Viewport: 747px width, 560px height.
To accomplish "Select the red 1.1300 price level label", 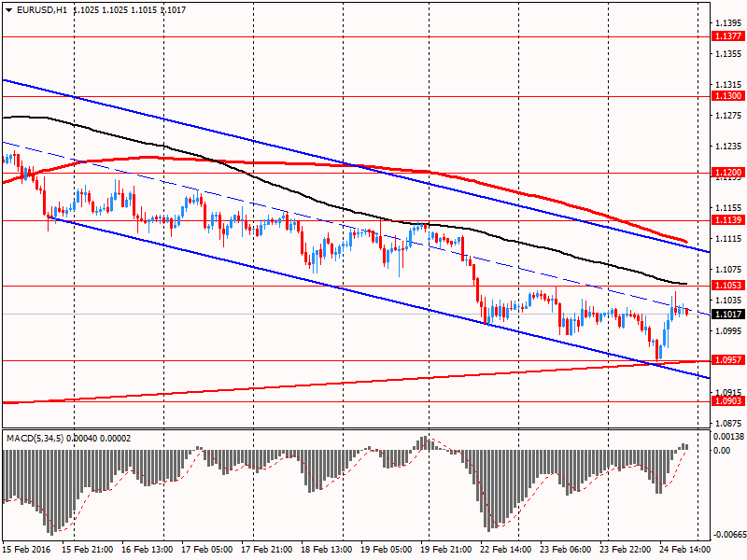I will click(x=728, y=96).
